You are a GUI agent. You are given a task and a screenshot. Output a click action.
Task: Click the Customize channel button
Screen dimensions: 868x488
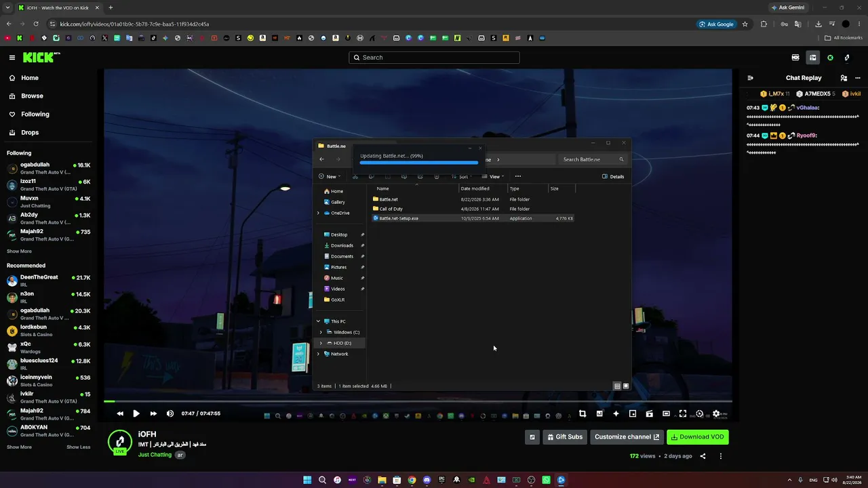[627, 437]
